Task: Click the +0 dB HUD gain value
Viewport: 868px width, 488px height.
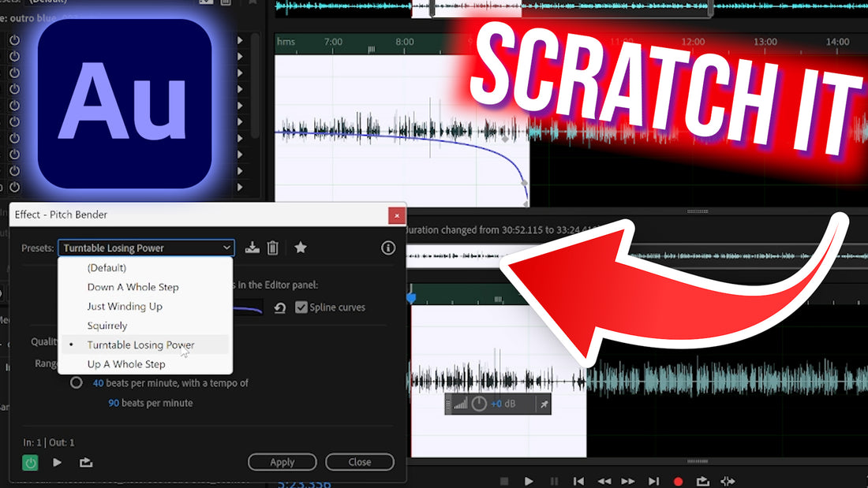Action: (503, 404)
